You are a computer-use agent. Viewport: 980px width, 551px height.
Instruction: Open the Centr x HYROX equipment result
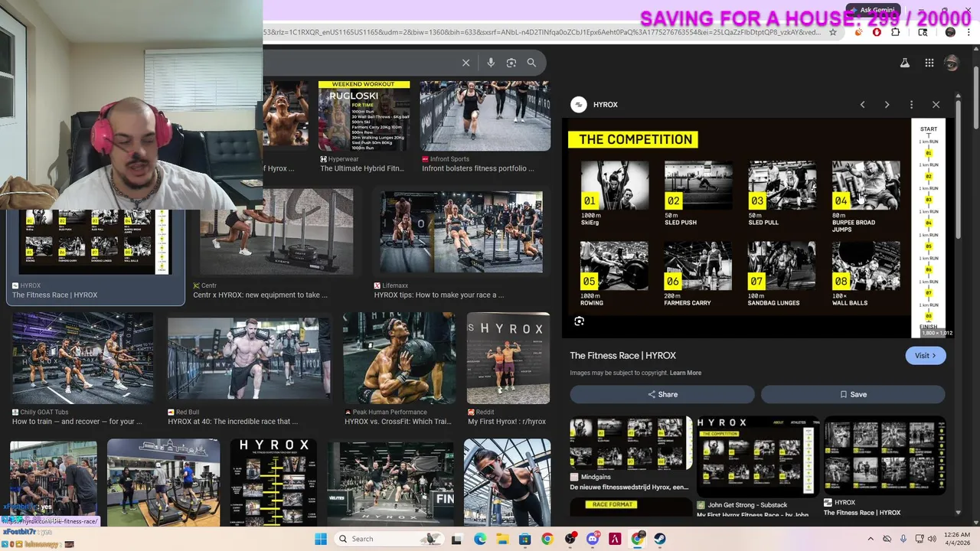(276, 232)
